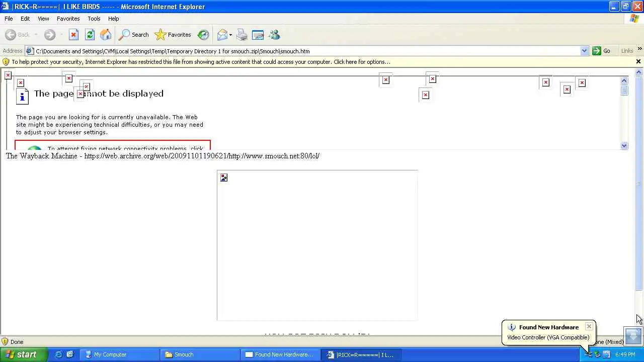Click the Stop loading icon
The width and height of the screenshot is (644, 362).
click(73, 35)
